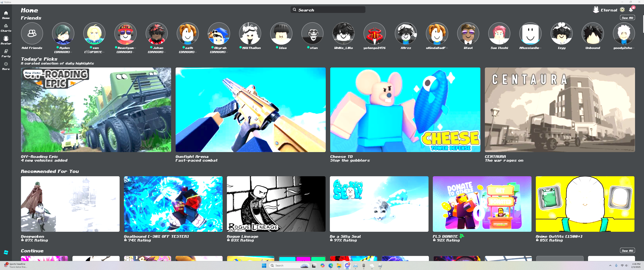Open the Deepwoken game thumbnail

coord(70,204)
